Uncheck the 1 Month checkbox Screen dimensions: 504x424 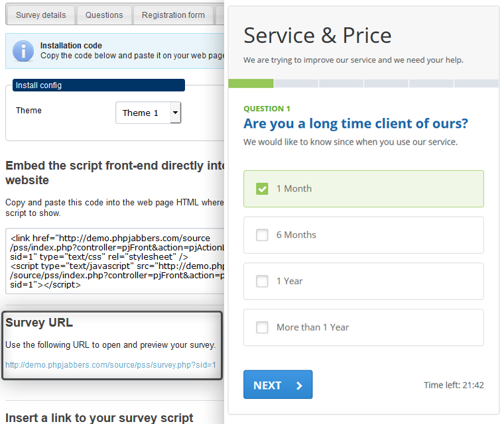262,189
